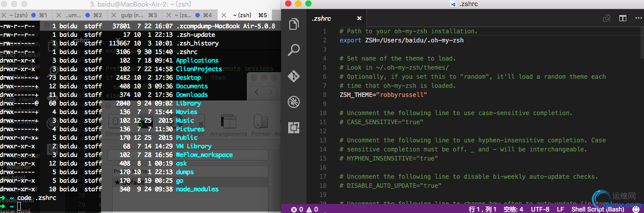This screenshot has height=213, width=644.
Task: Close the ⌘2 terminal tab with its X
Action: 59,16
